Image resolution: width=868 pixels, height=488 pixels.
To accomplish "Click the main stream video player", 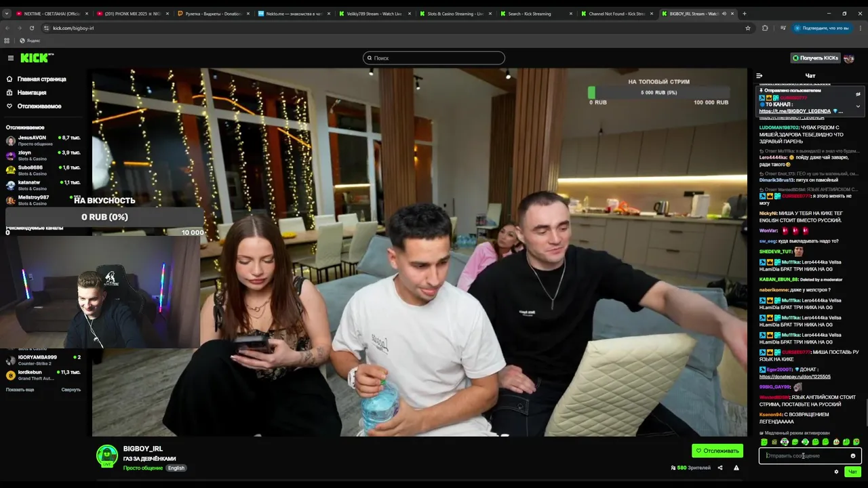I will [420, 251].
